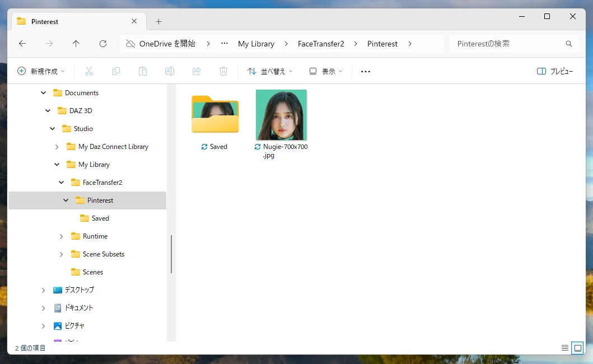
Task: Click the rename icon in toolbar
Action: (x=170, y=71)
